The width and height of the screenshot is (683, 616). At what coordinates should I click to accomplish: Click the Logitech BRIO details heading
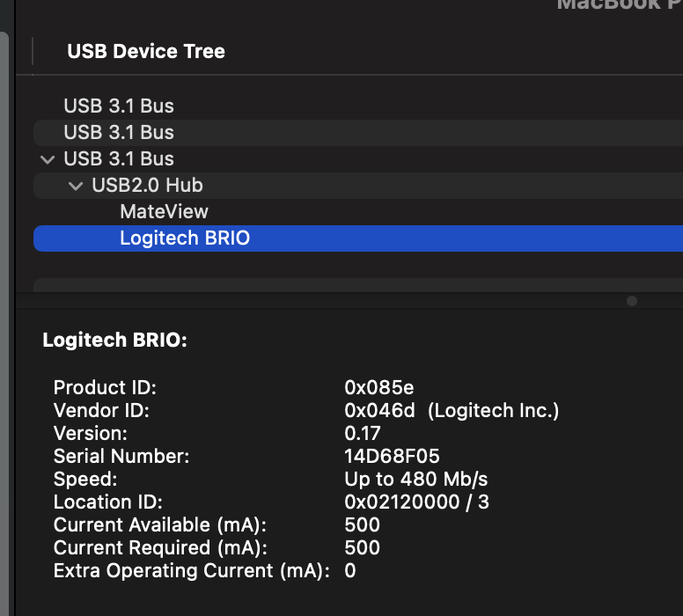coord(115,341)
